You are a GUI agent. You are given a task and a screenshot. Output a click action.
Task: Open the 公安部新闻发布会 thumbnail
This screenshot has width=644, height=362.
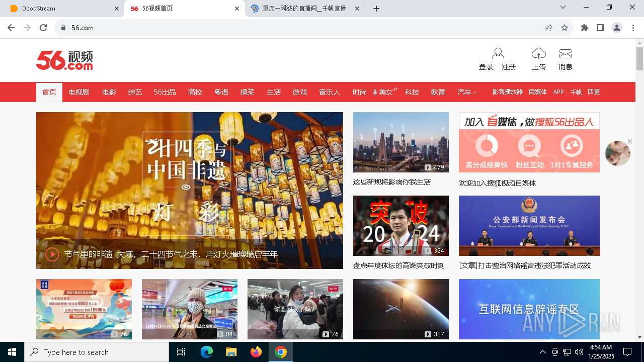[529, 226]
